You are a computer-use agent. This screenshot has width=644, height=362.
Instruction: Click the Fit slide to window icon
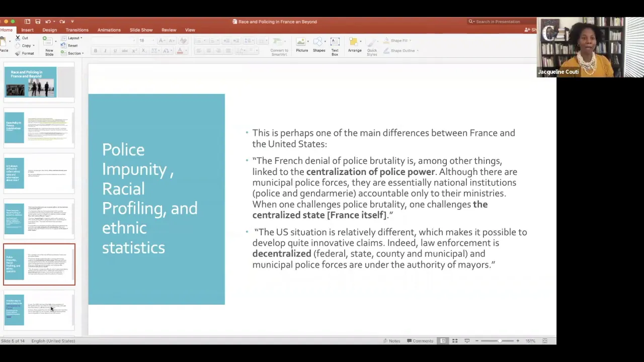click(545, 341)
